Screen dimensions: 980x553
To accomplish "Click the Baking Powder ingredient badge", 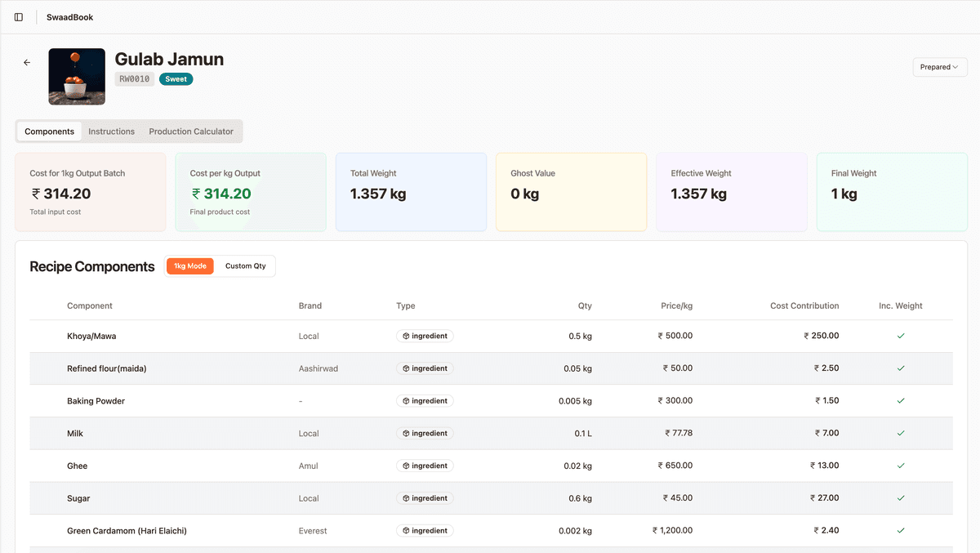I will tap(425, 401).
